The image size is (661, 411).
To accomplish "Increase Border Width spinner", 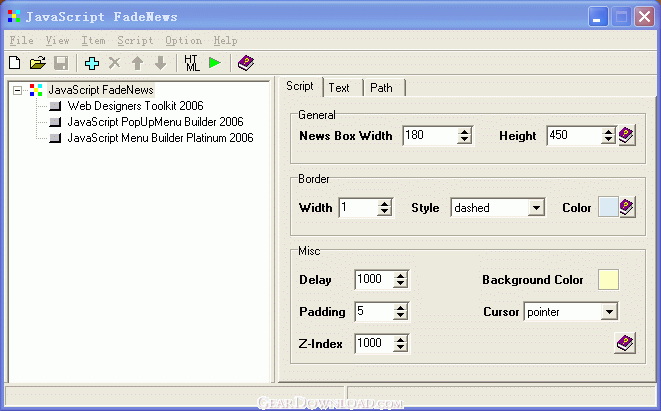I will pyautogui.click(x=384, y=204).
